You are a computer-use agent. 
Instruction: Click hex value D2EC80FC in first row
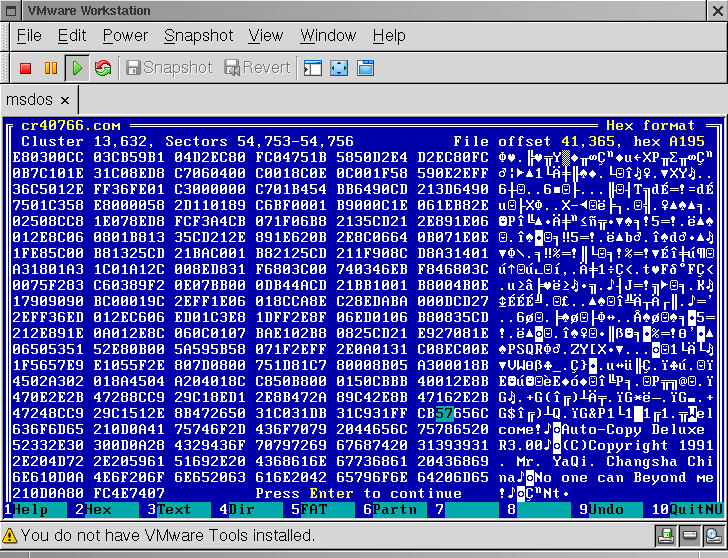tap(453, 157)
